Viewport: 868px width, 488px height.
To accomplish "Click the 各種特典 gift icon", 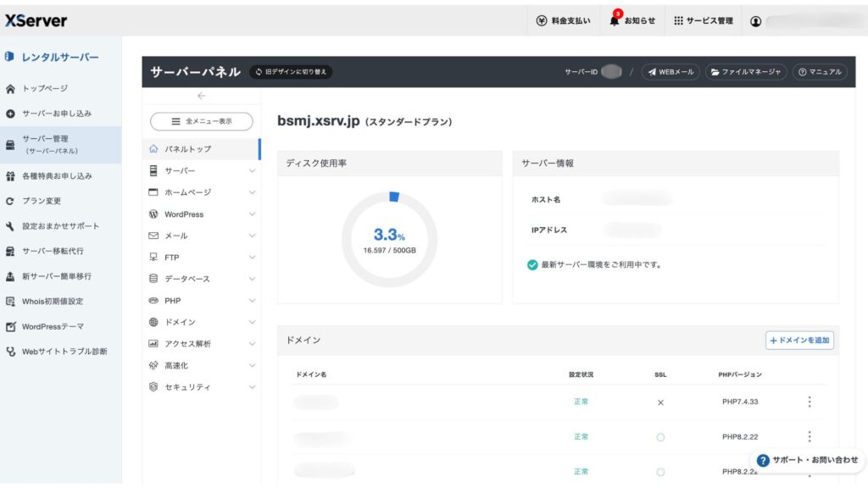I will click(10, 176).
